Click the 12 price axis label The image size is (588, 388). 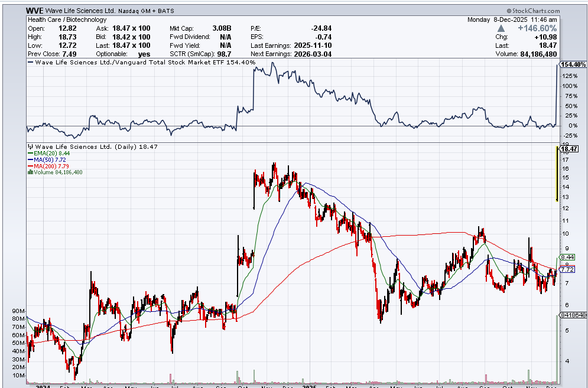point(566,208)
